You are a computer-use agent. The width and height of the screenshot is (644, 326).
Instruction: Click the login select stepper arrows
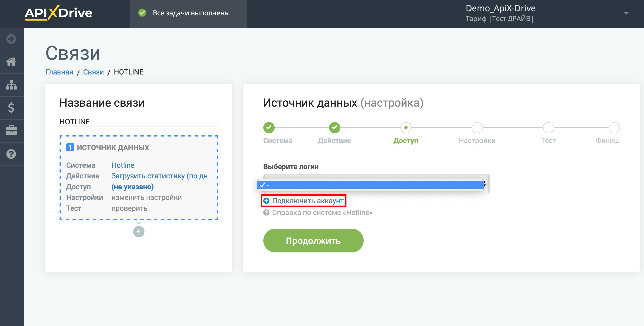pos(485,184)
